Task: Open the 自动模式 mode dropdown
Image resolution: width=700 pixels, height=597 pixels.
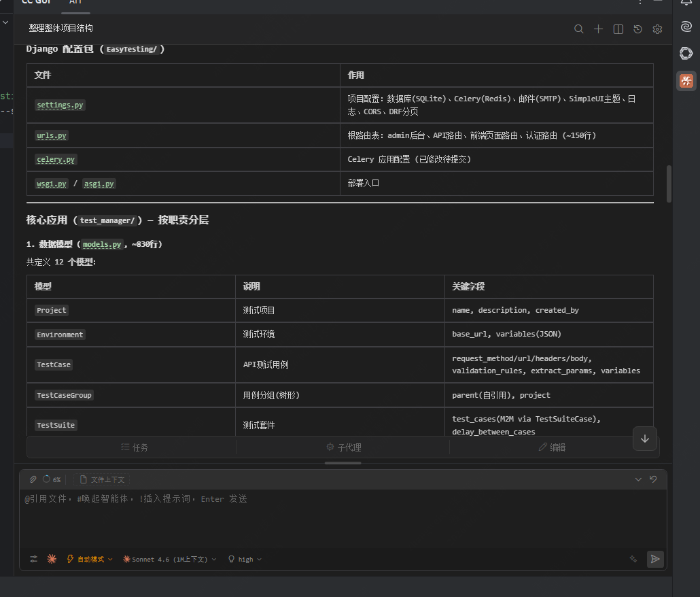Action: (89, 559)
